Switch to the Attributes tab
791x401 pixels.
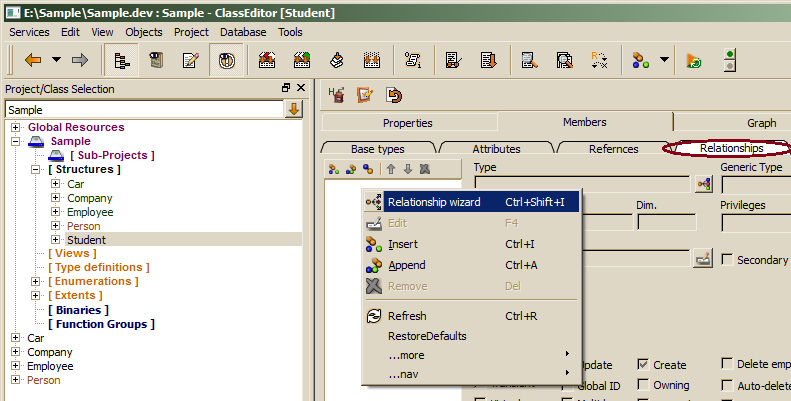pos(496,149)
